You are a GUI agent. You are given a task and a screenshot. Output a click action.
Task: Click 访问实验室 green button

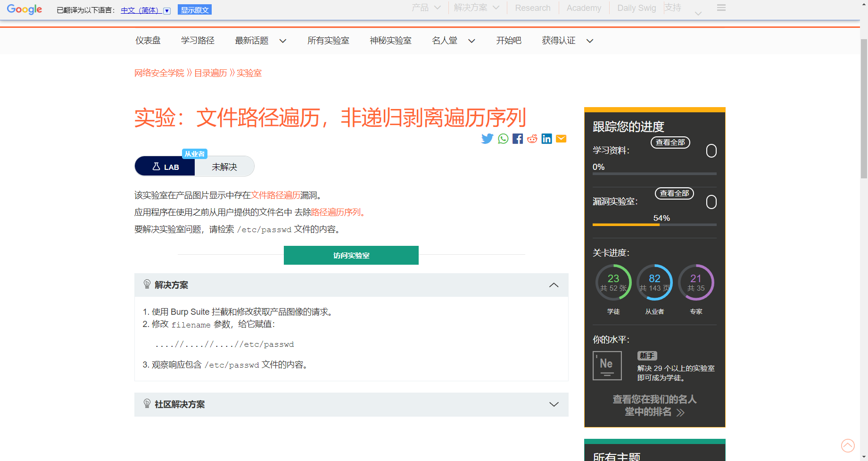pyautogui.click(x=351, y=255)
